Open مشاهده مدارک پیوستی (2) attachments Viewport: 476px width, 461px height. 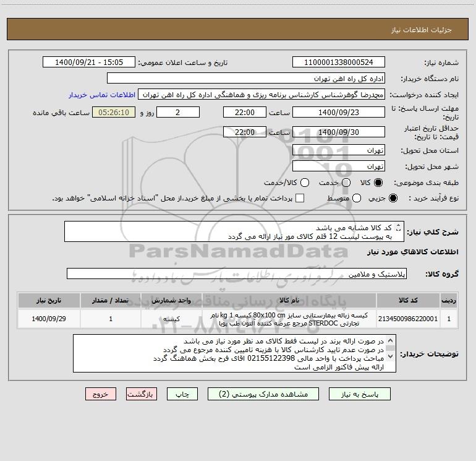(x=263, y=394)
